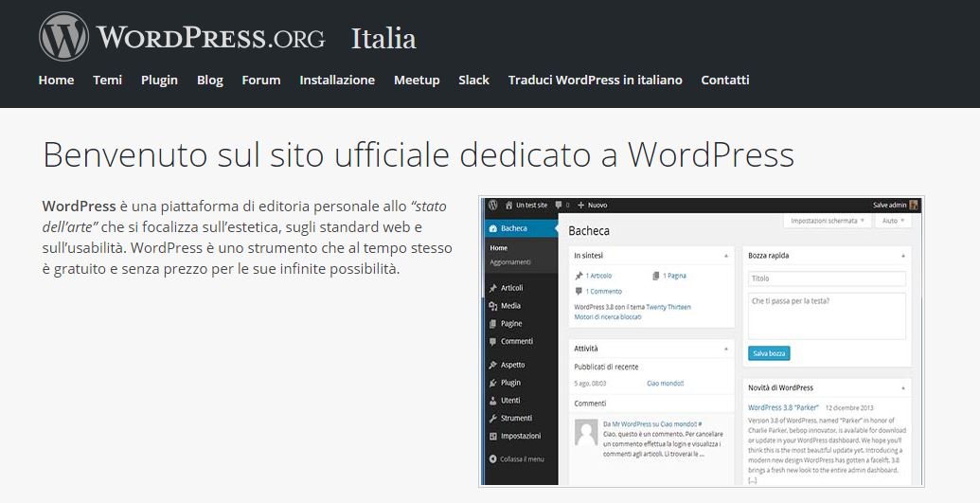Open the Contatti menu item
Viewport: 980px width, 503px height.
coord(725,81)
